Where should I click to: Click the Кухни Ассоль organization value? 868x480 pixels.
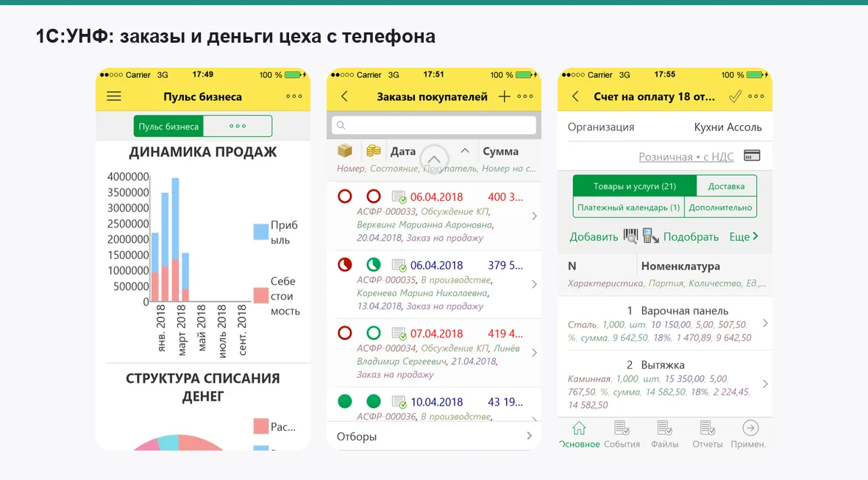(x=728, y=127)
